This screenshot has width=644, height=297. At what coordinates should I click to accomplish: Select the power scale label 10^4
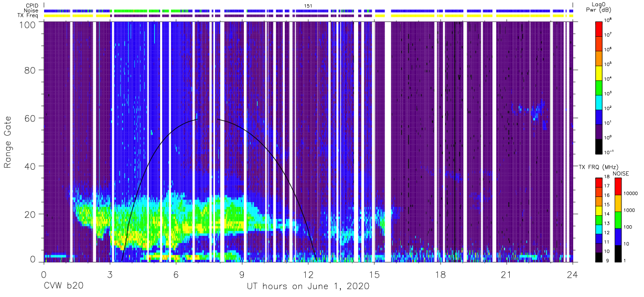608,79
